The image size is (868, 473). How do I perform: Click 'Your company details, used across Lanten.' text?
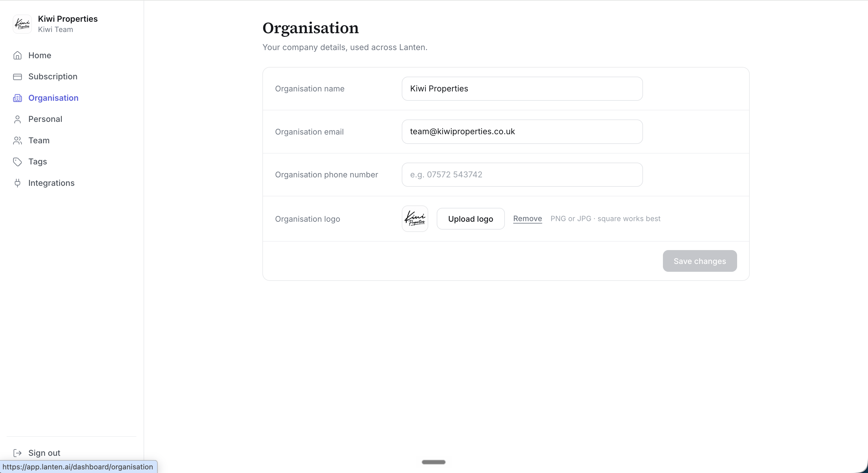click(x=345, y=47)
